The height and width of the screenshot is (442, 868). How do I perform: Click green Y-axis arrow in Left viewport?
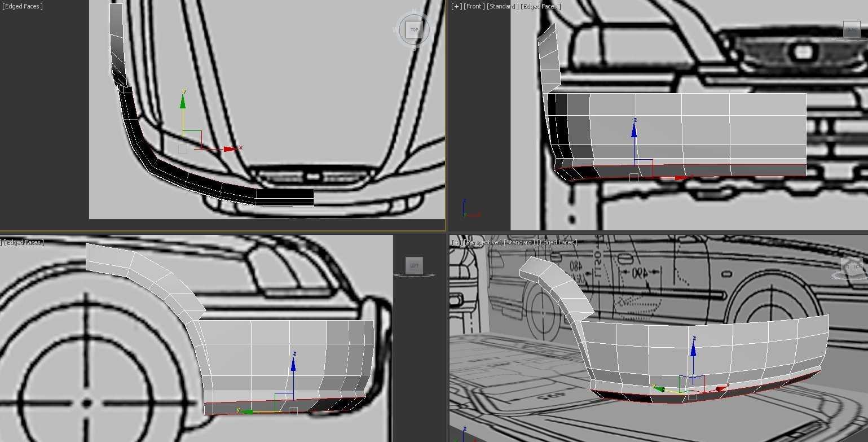[244, 411]
